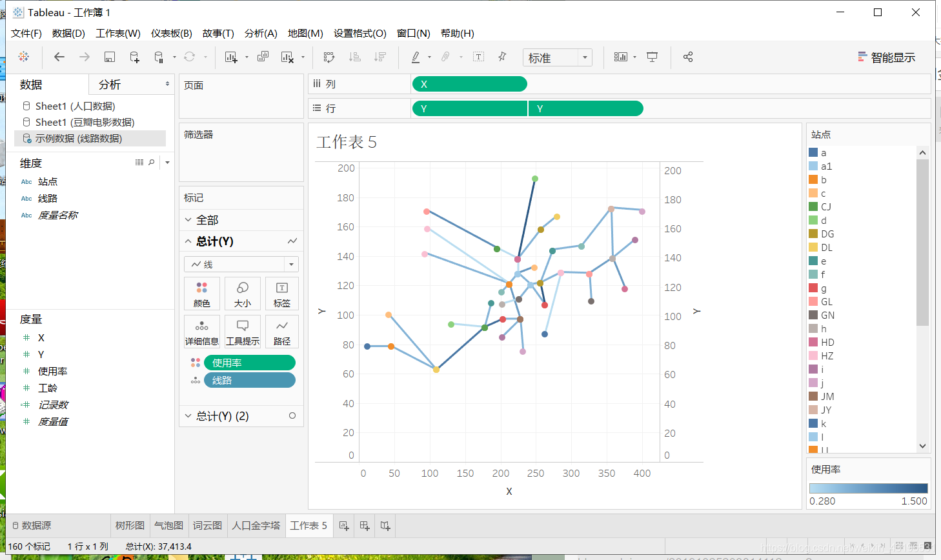Duplicate the current worksheet

pos(263,57)
